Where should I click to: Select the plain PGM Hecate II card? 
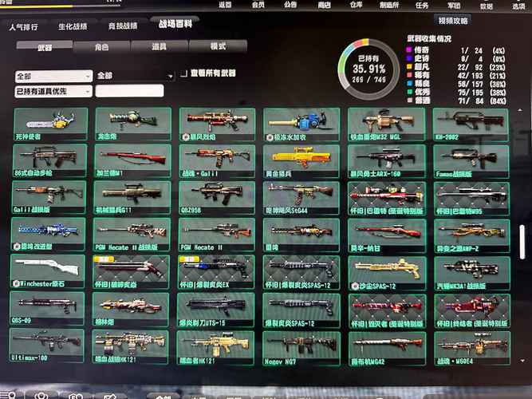216,235
